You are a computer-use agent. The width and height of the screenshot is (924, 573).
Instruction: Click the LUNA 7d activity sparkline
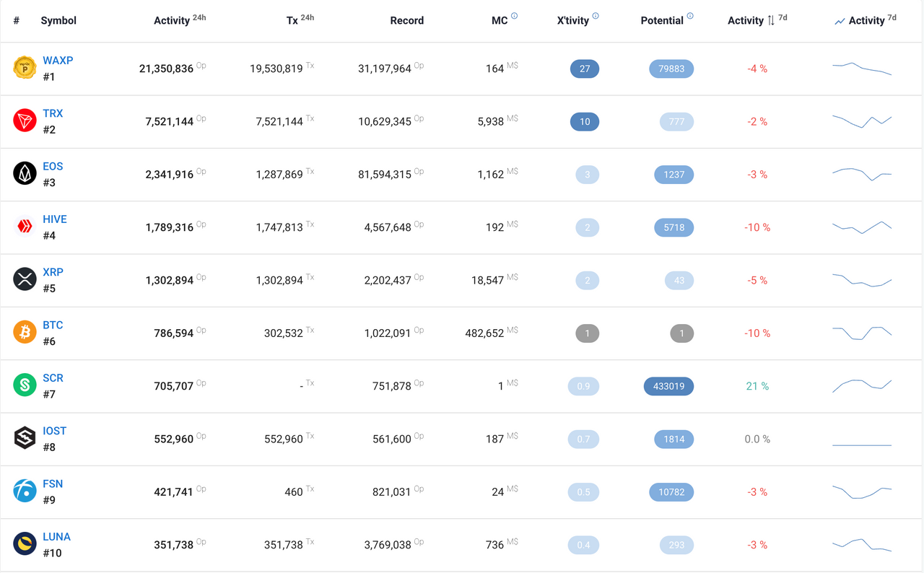coord(862,545)
